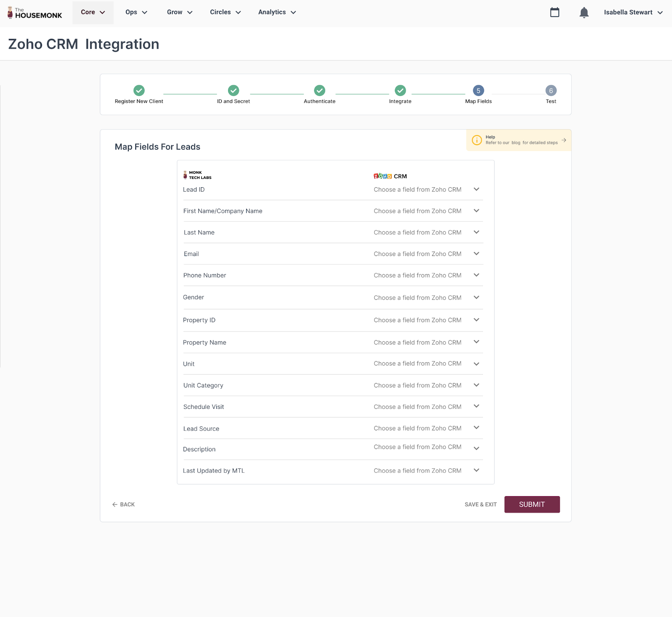
Task: Select step 6 Test circle
Action: point(551,90)
